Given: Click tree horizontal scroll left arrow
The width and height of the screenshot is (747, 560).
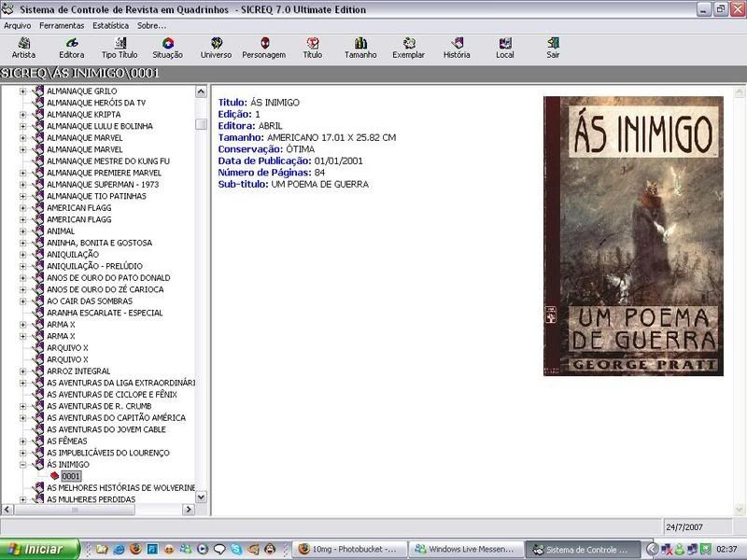Looking at the screenshot, I should pyautogui.click(x=7, y=509).
